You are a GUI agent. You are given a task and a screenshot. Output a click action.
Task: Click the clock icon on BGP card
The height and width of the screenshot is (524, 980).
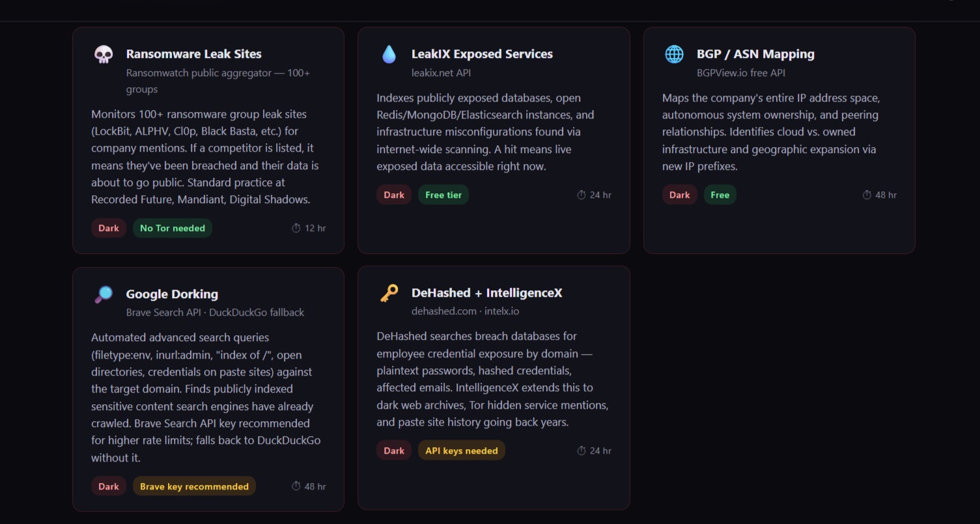pos(867,195)
